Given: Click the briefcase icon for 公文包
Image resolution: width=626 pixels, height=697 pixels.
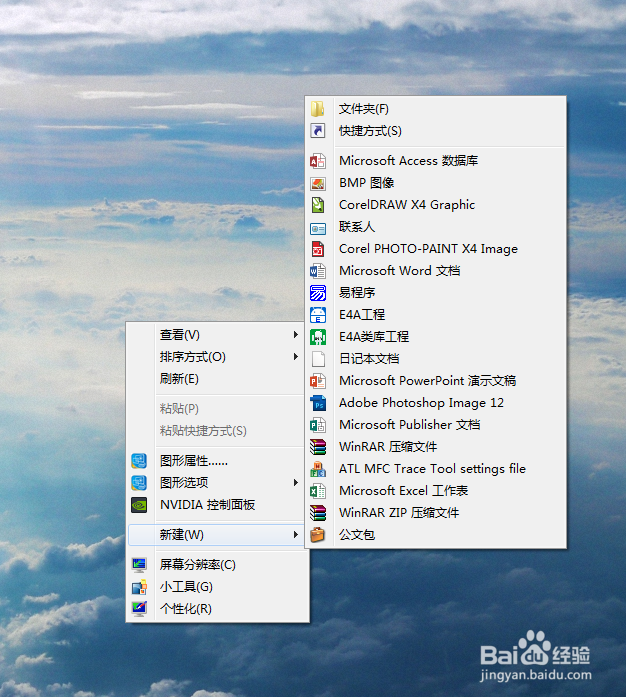Looking at the screenshot, I should point(317,535).
